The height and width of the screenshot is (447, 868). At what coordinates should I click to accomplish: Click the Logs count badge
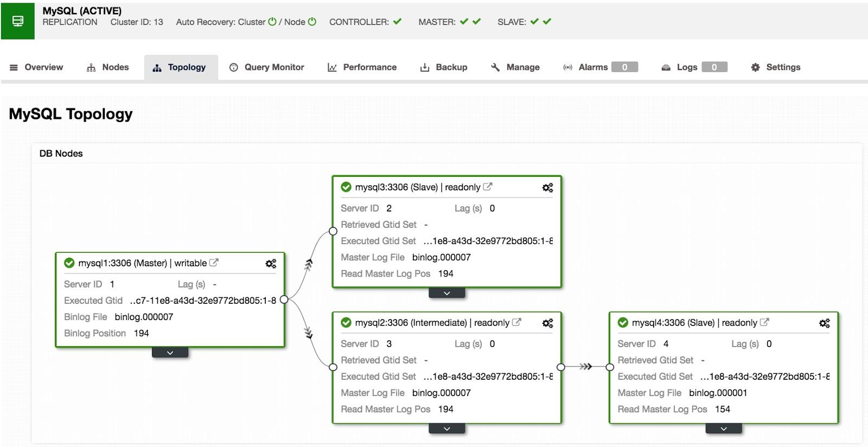(x=714, y=67)
